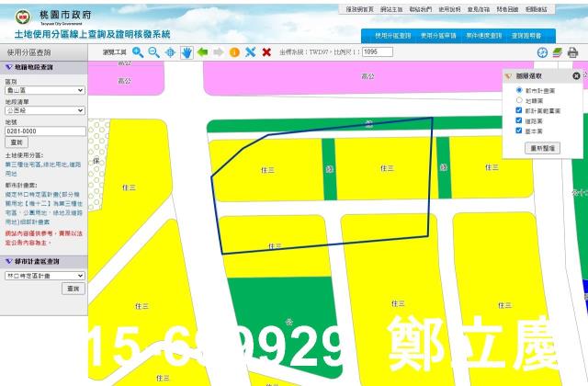Click the 地號 parcel number input field
This screenshot has height=386, width=588.
45,131
